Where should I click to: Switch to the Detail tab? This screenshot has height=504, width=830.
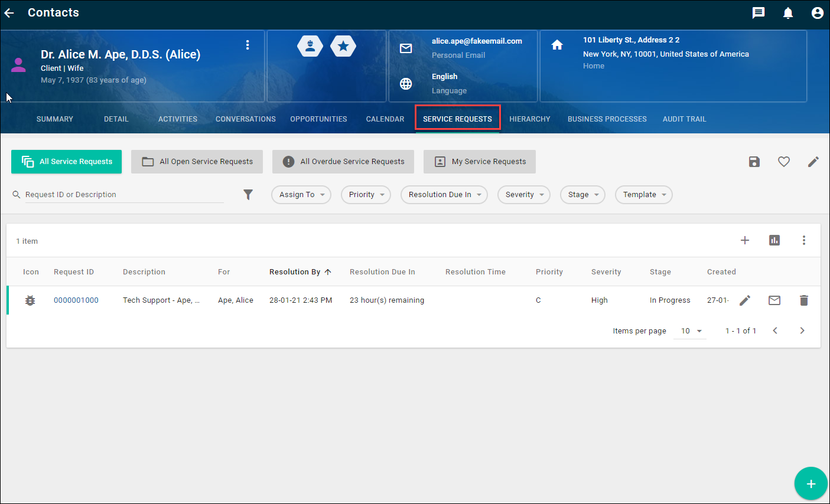click(x=116, y=119)
